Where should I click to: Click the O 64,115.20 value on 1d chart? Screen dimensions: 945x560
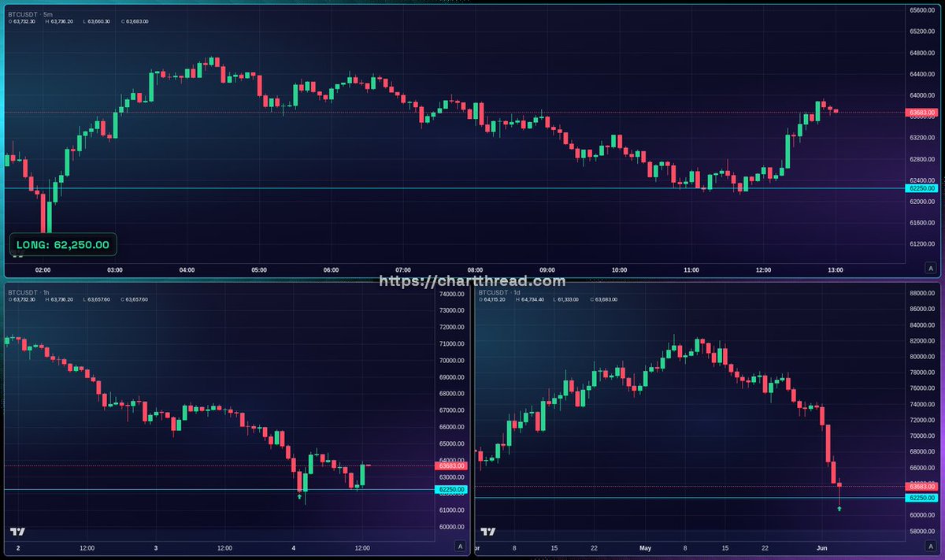coord(494,300)
